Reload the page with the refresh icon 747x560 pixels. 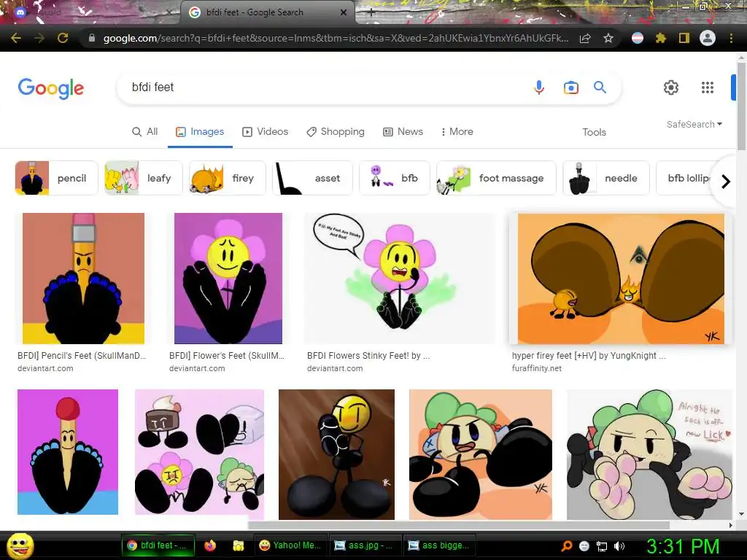coord(63,38)
